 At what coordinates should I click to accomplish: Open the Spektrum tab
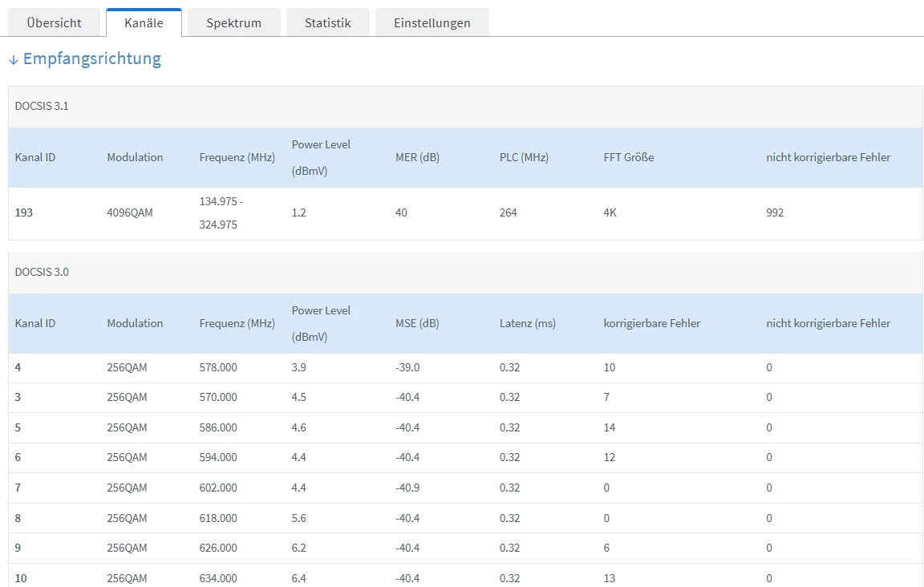233,23
